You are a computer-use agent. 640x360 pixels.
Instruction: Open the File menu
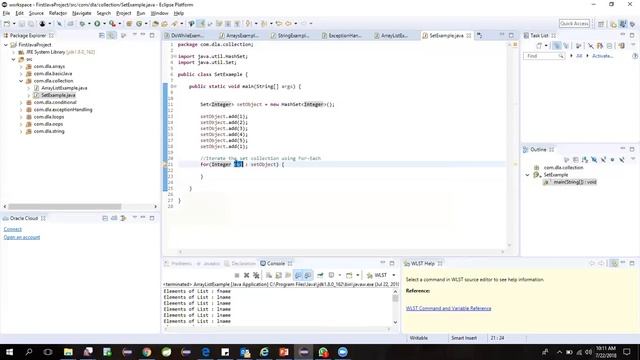tap(6, 13)
